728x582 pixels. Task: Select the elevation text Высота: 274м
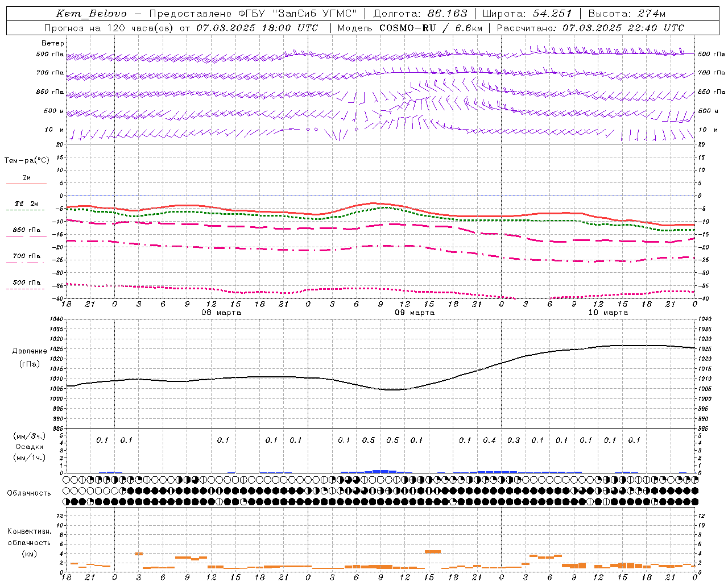click(627, 14)
